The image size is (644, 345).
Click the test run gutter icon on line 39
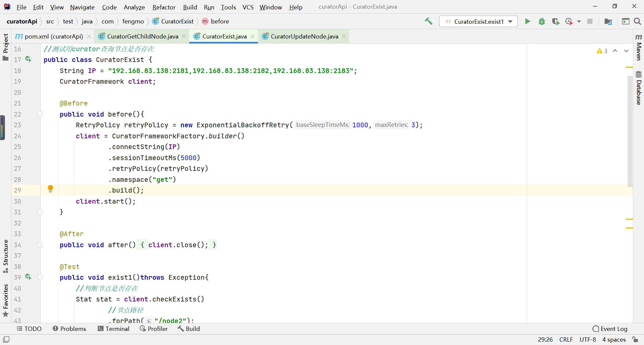pos(28,277)
